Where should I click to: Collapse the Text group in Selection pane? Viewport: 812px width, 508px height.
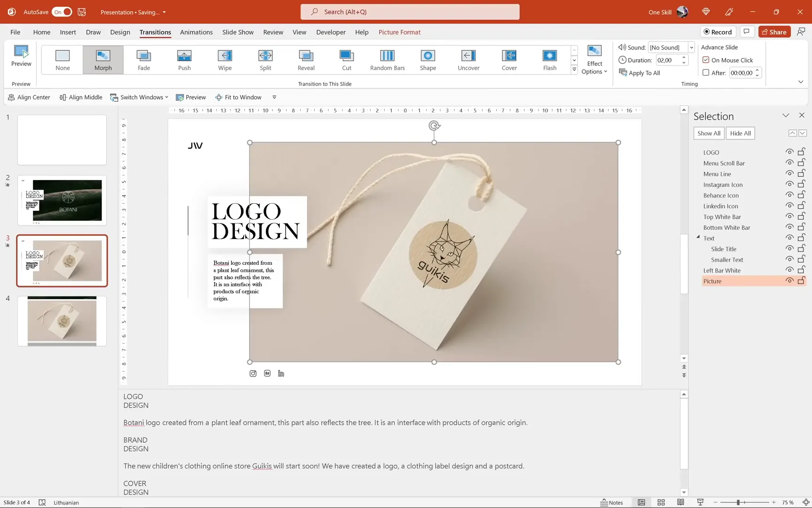(x=698, y=237)
